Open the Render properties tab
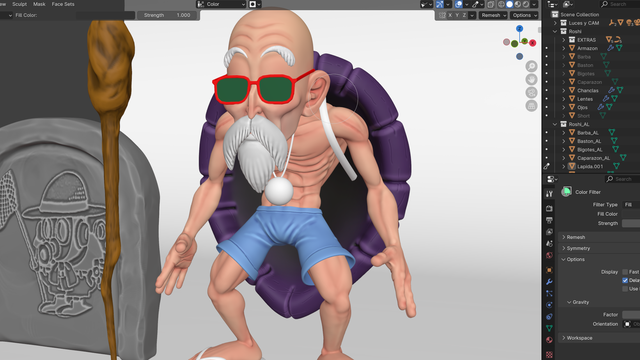This screenshot has width=640, height=360. pyautogui.click(x=549, y=209)
